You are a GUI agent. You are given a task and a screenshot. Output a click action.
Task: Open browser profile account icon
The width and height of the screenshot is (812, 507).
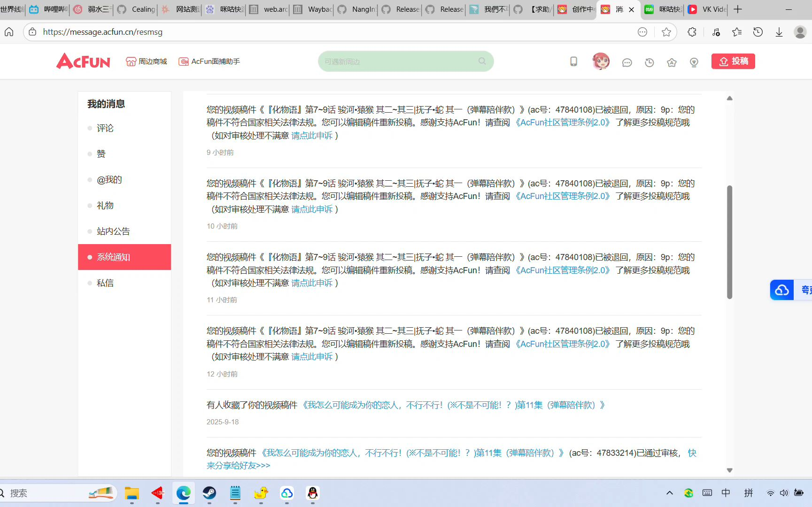800,32
